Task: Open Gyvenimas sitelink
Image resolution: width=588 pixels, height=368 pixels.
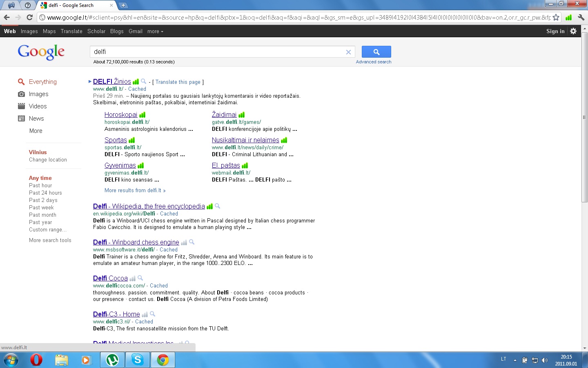Action: pos(120,165)
